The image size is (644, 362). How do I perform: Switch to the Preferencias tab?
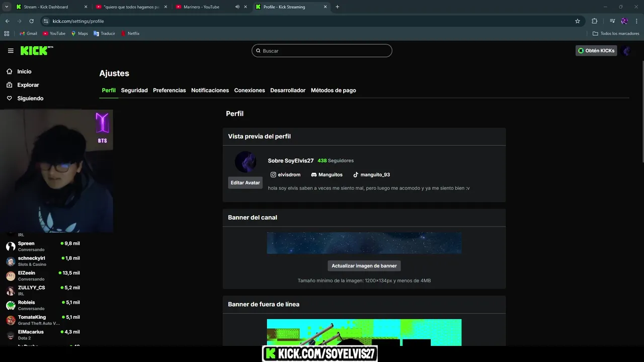click(x=170, y=90)
